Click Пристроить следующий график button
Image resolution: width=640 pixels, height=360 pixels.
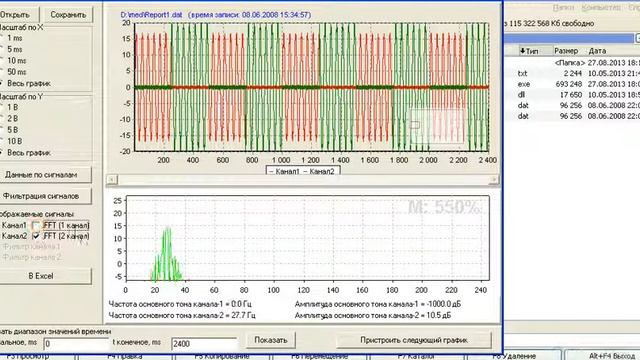pyautogui.click(x=414, y=340)
